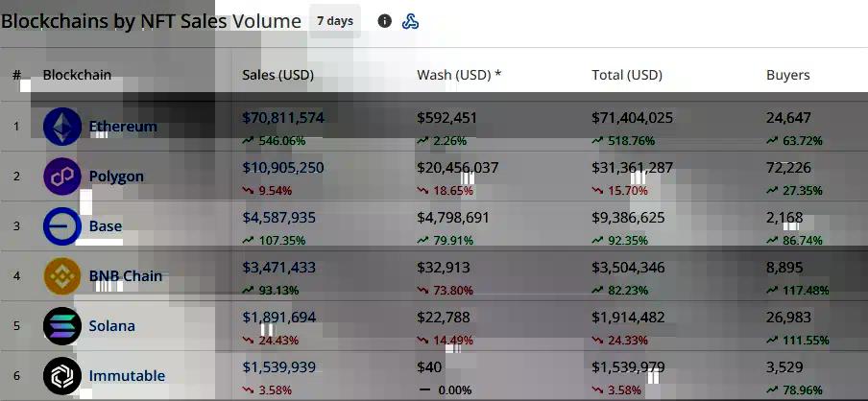Click Ethereum wash value $592,451
Image resolution: width=868 pixels, height=401 pixels.
pyautogui.click(x=446, y=118)
